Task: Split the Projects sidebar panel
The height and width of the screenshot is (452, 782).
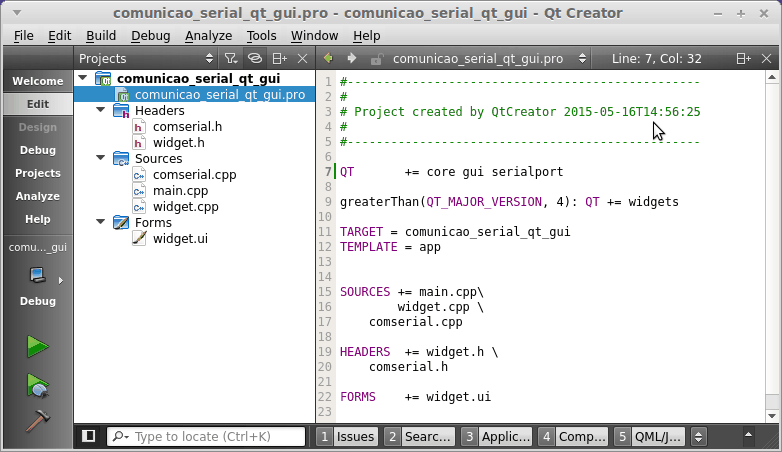Action: (x=279, y=58)
